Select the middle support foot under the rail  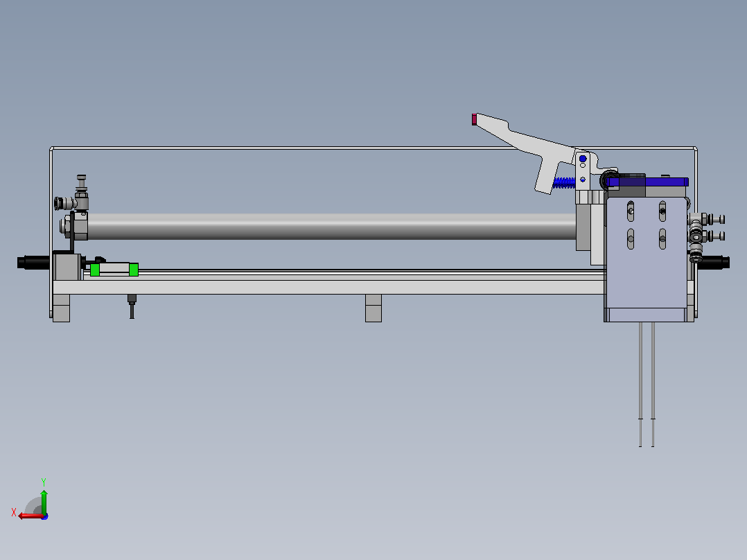(373, 308)
